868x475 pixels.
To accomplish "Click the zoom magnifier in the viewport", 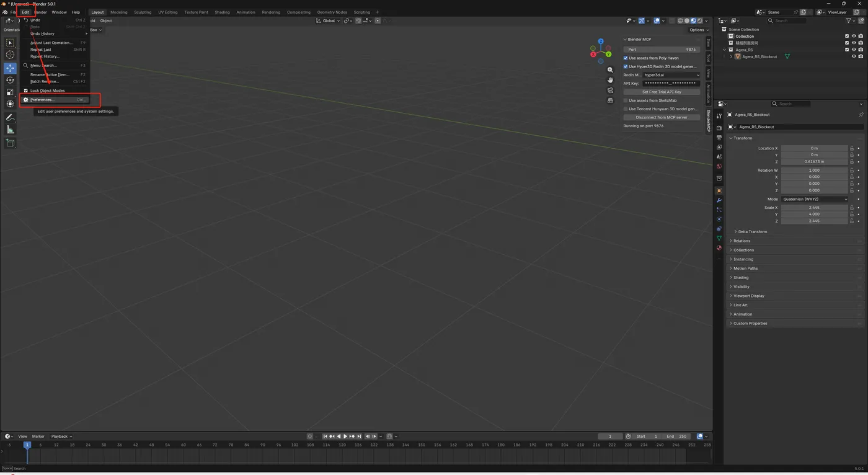I will pyautogui.click(x=610, y=70).
